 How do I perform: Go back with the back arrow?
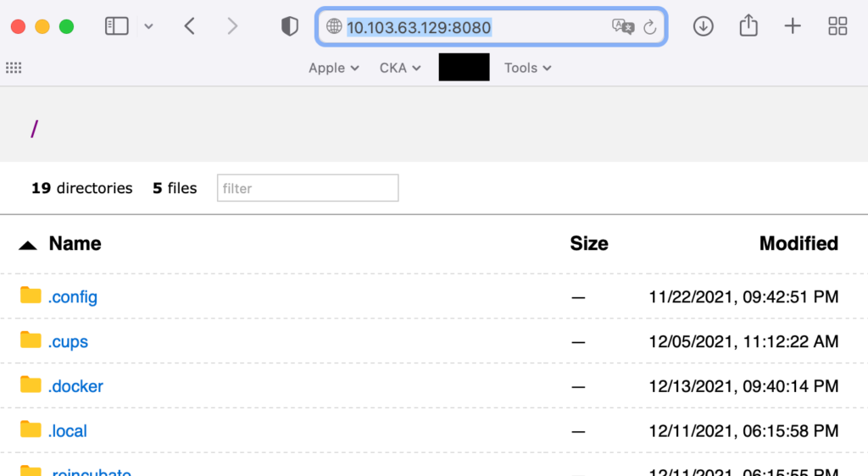click(190, 26)
